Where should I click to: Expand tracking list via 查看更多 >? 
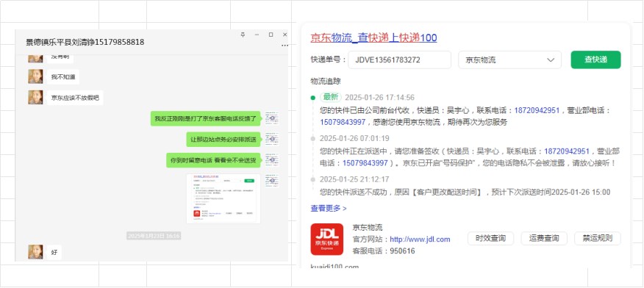click(328, 209)
